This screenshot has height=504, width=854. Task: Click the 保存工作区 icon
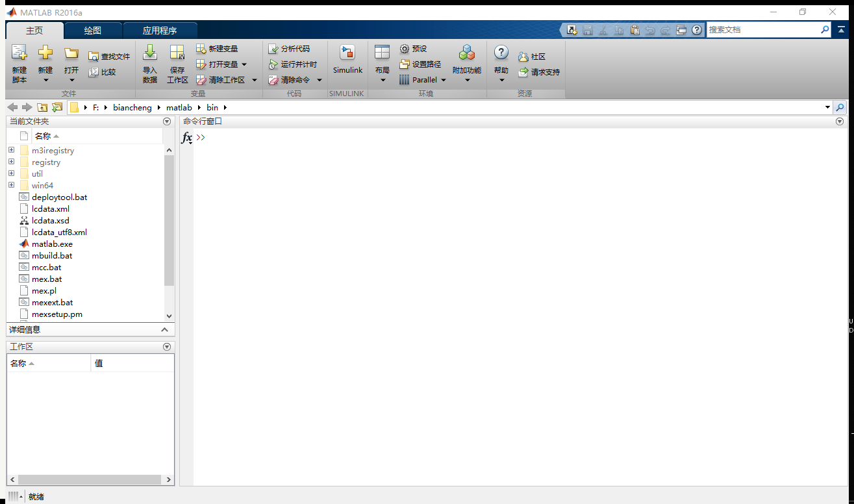tap(177, 53)
